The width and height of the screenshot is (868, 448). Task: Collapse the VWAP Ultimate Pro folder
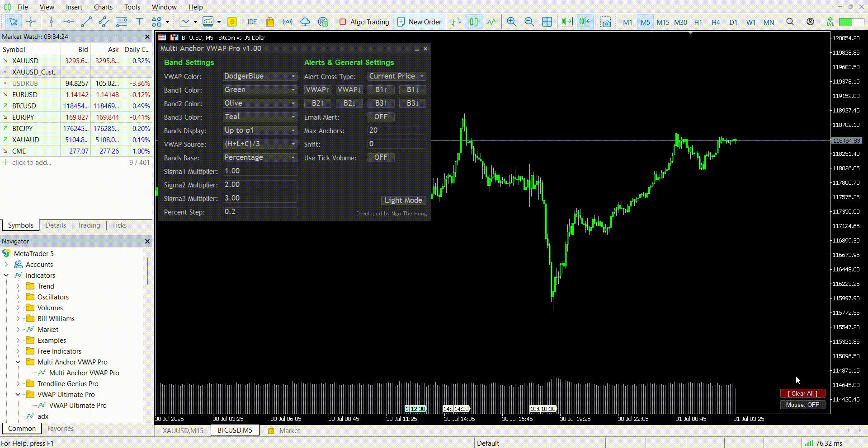(18, 394)
